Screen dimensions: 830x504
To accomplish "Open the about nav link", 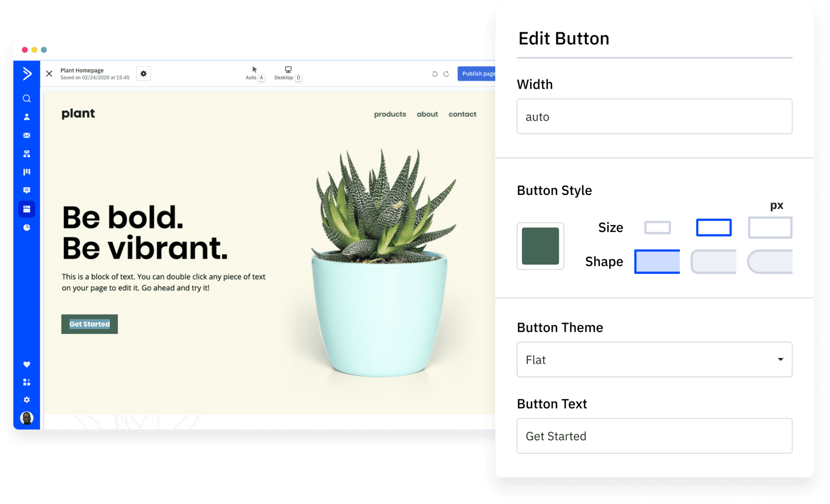I will tap(427, 114).
